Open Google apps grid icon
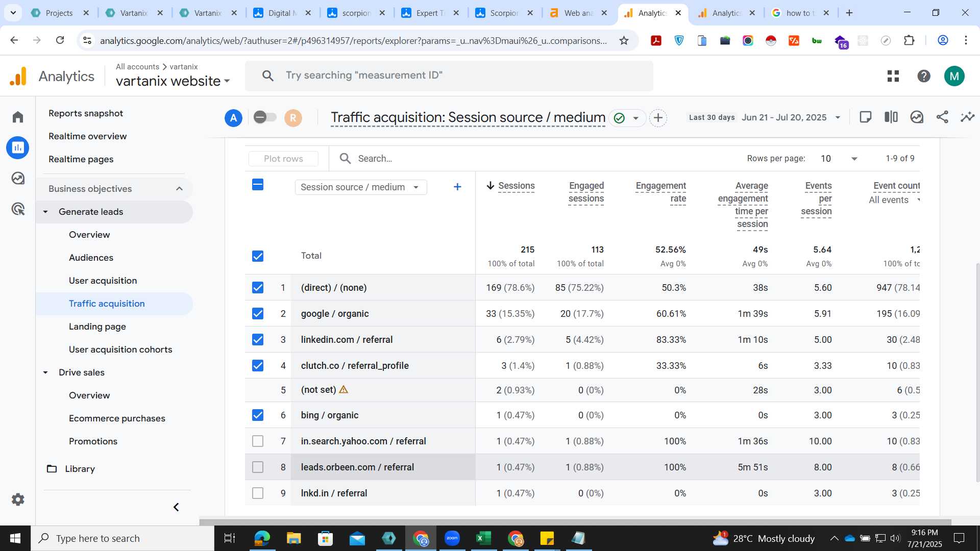 click(x=893, y=76)
